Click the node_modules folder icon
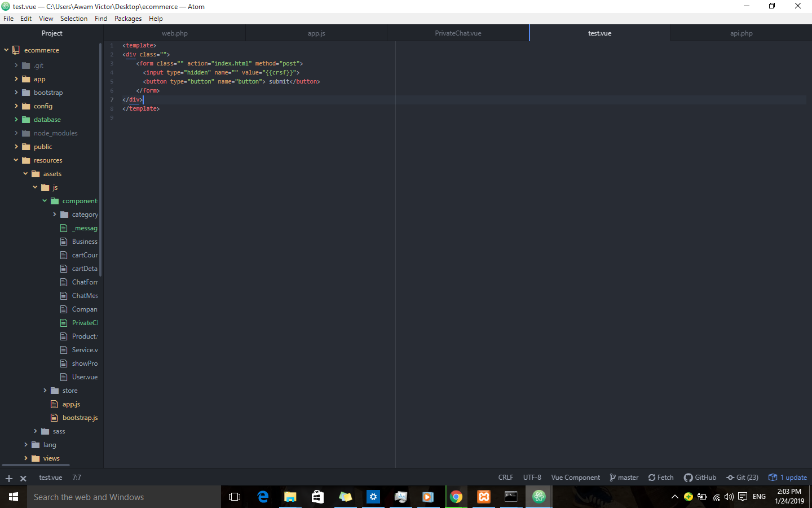This screenshot has width=812, height=508. pyautogui.click(x=26, y=133)
